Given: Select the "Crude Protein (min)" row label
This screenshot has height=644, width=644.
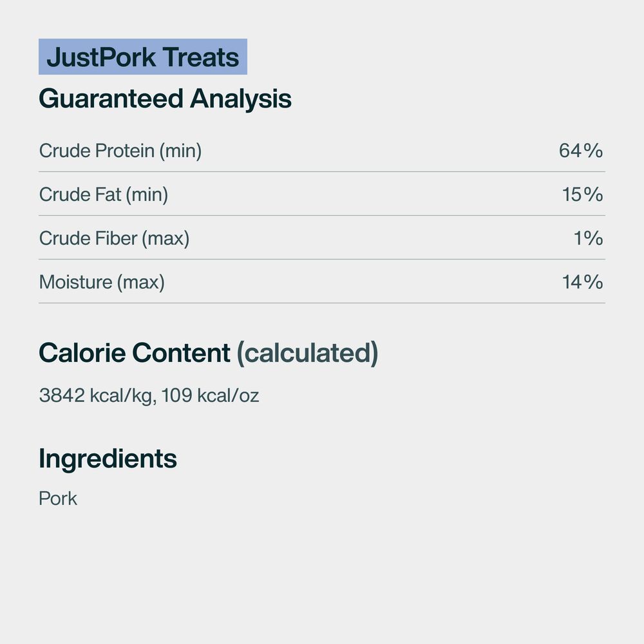Looking at the screenshot, I should (x=120, y=151).
